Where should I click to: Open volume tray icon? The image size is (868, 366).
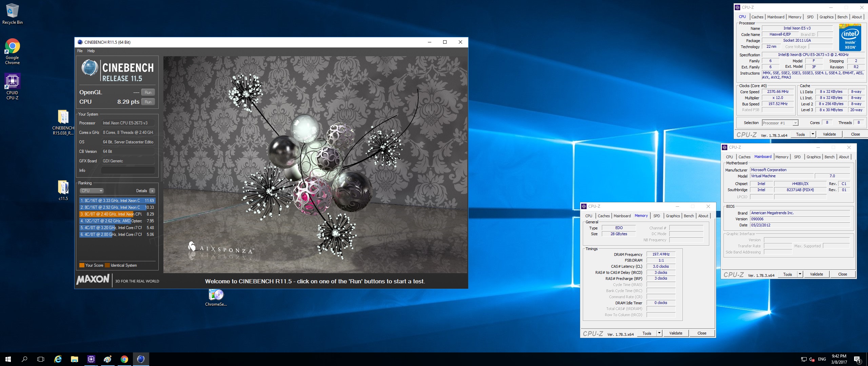click(x=812, y=359)
